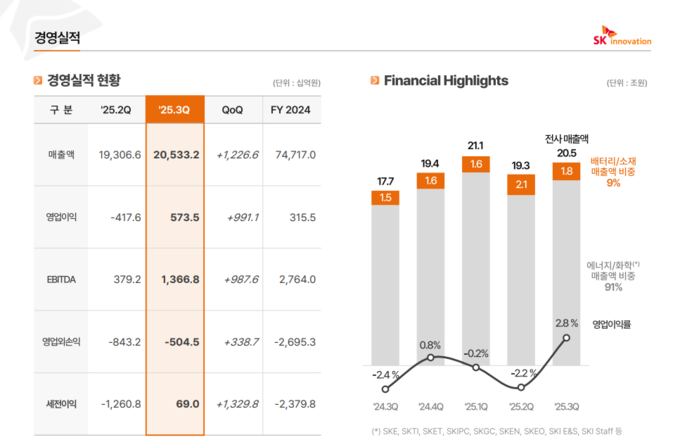
Task: Click the 20,533.2 revenue value cell
Action: pos(177,155)
